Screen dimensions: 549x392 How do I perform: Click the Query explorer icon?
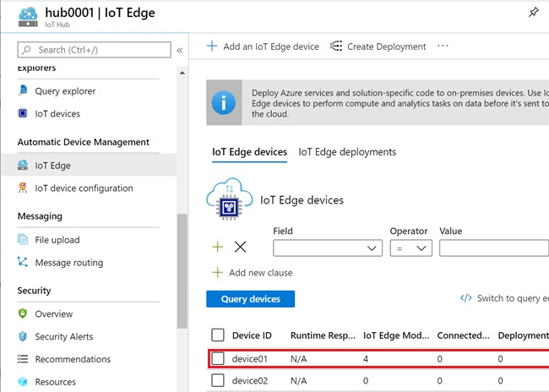[23, 90]
